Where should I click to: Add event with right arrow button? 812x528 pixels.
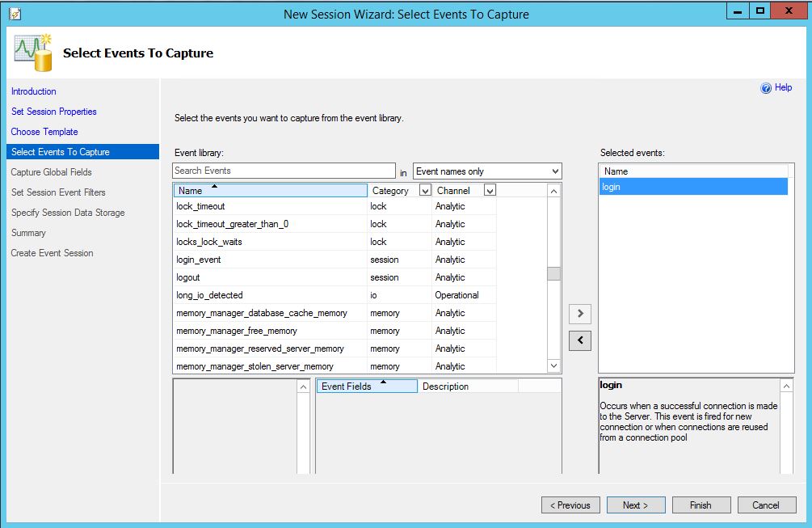(580, 314)
